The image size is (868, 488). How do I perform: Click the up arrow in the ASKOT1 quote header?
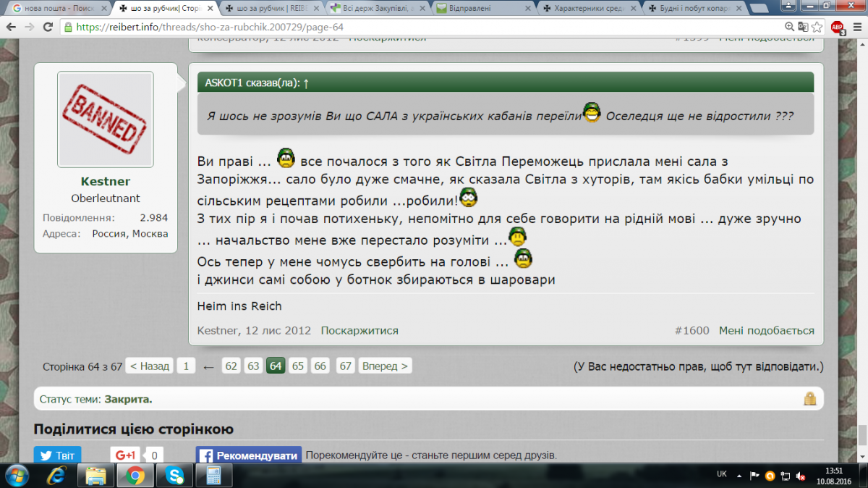(x=306, y=83)
